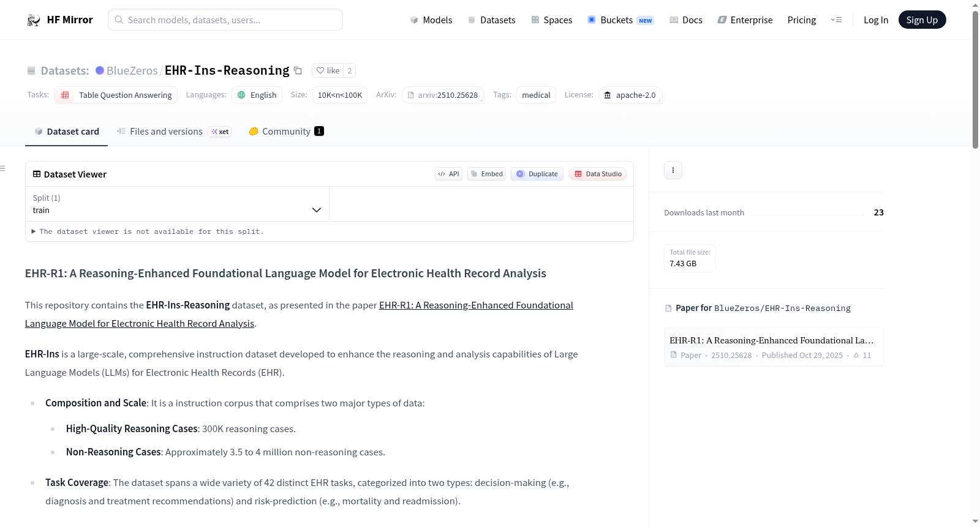Screen dimensions: 980x527
Task: Open the Table Question Answering task tag
Action: [116, 95]
